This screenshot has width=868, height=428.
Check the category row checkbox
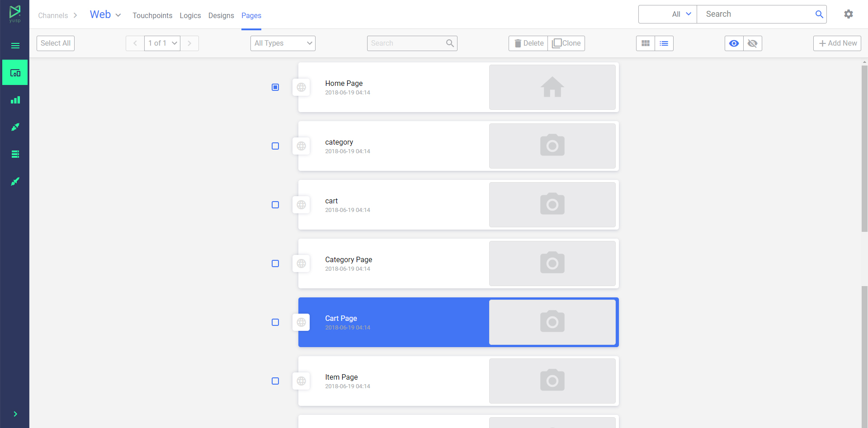coord(275,146)
